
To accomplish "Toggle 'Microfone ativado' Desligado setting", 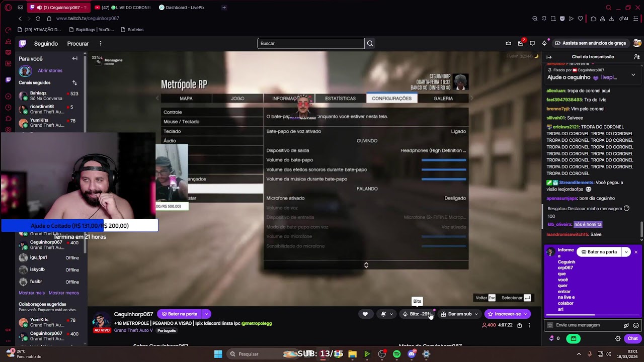I will (x=366, y=198).
